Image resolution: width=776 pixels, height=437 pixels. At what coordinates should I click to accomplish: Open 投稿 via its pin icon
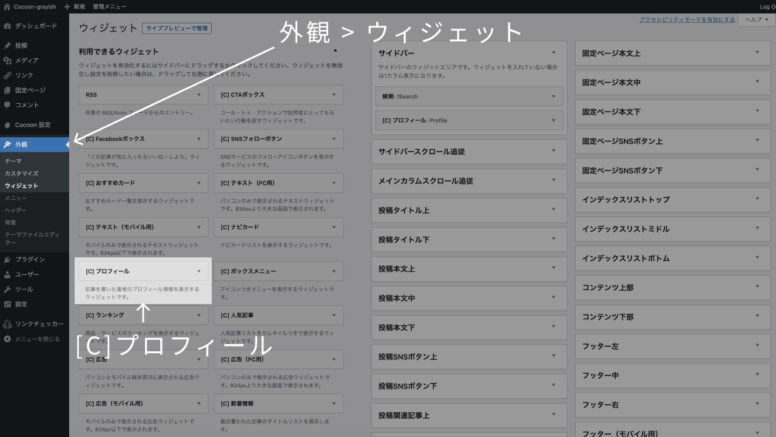(8, 46)
